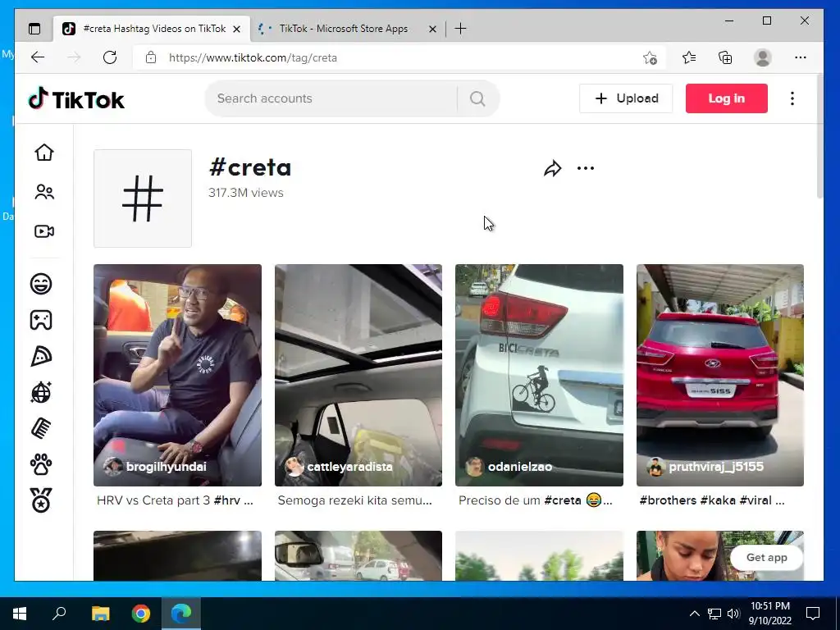Click Microsoft Edge icon in taskbar
The image size is (840, 630).
(x=181, y=614)
